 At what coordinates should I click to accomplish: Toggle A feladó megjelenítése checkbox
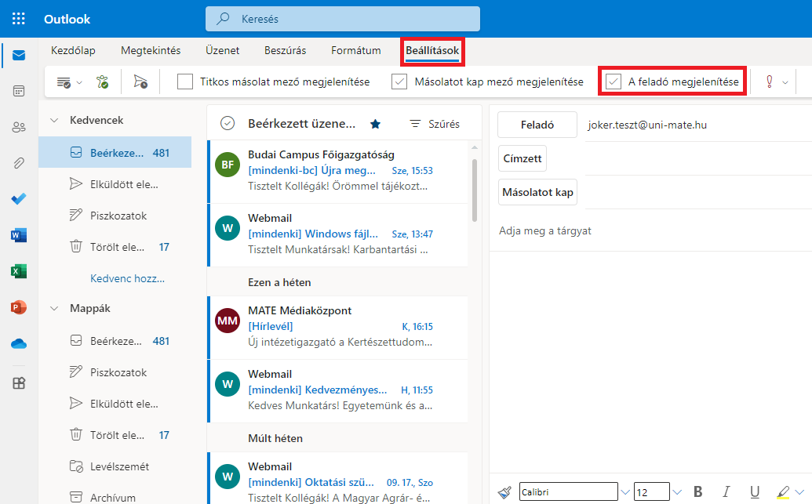click(614, 82)
